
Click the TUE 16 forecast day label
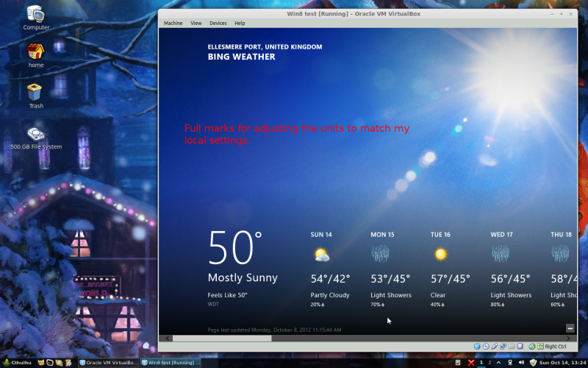(440, 235)
